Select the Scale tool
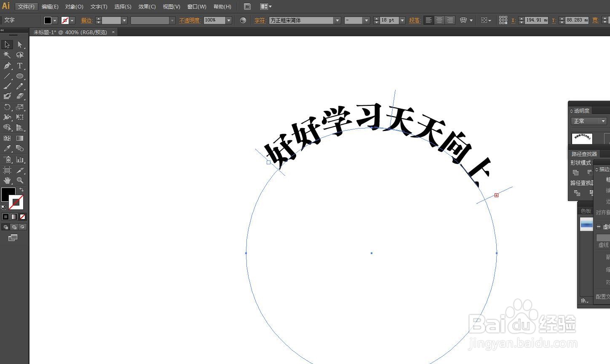Viewport: 610px width, 364px height. point(20,107)
